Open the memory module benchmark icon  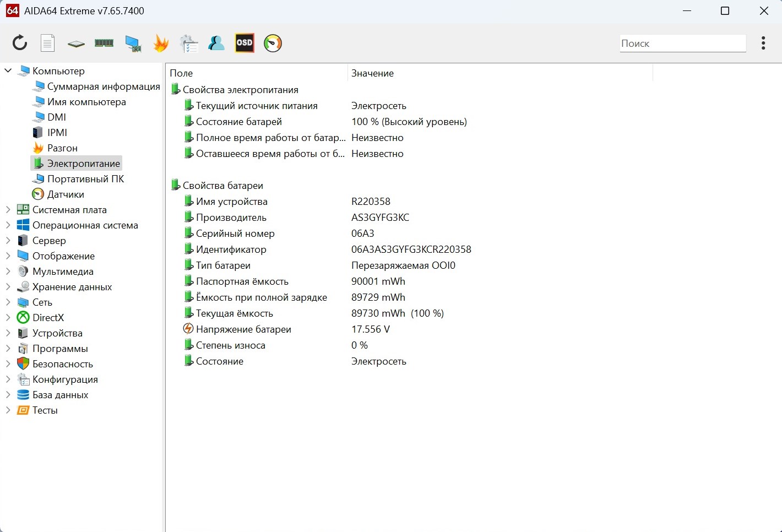tap(104, 43)
